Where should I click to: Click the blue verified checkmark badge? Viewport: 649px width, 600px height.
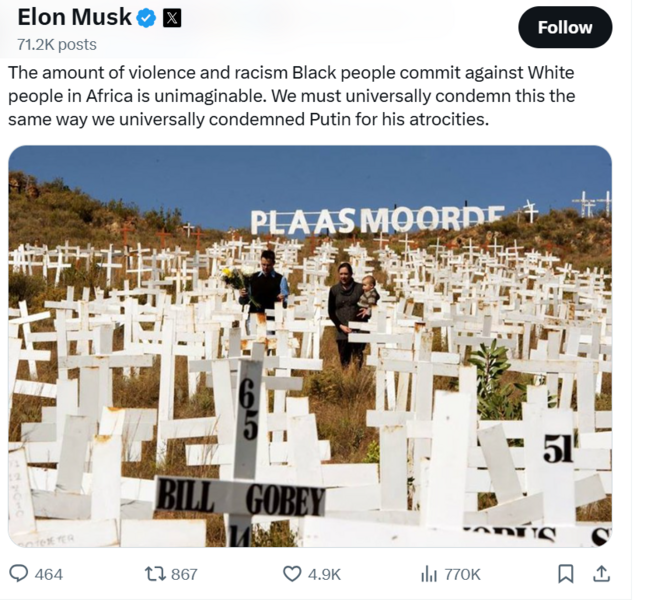pyautogui.click(x=146, y=18)
